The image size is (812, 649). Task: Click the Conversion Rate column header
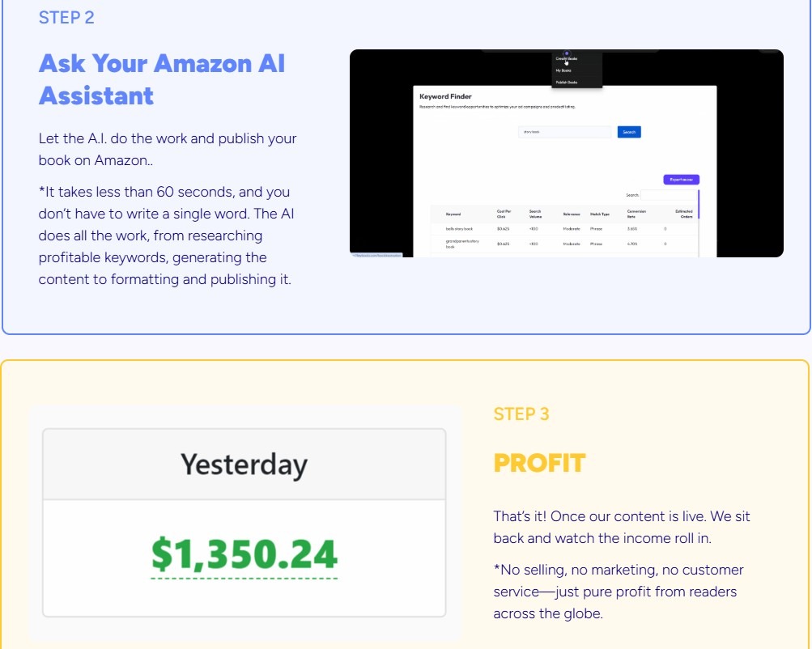click(x=636, y=214)
